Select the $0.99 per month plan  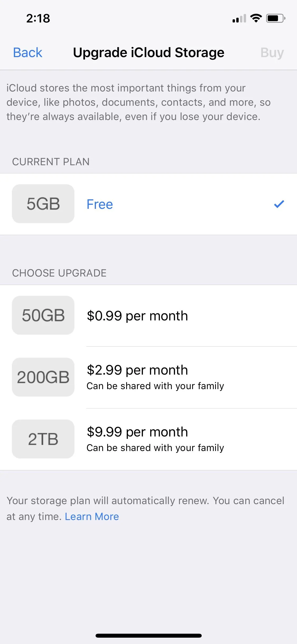coord(137,316)
